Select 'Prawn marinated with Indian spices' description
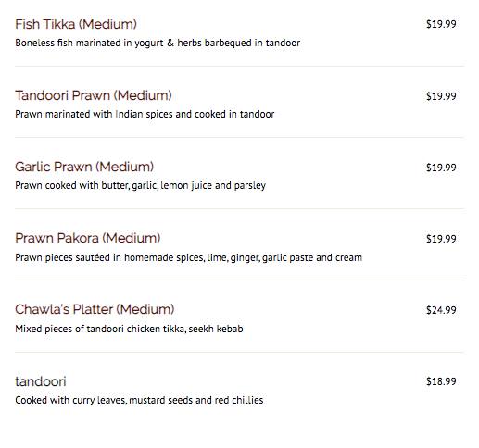This screenshot has width=479, height=448. (145, 114)
